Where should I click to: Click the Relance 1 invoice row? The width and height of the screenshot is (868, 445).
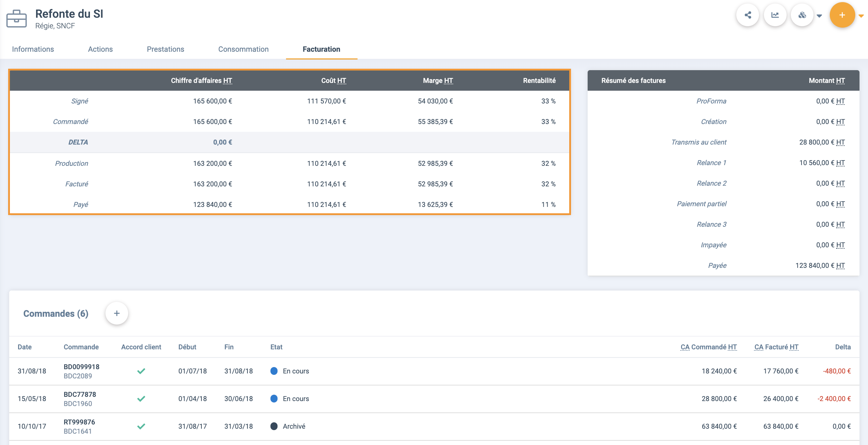[723, 163]
